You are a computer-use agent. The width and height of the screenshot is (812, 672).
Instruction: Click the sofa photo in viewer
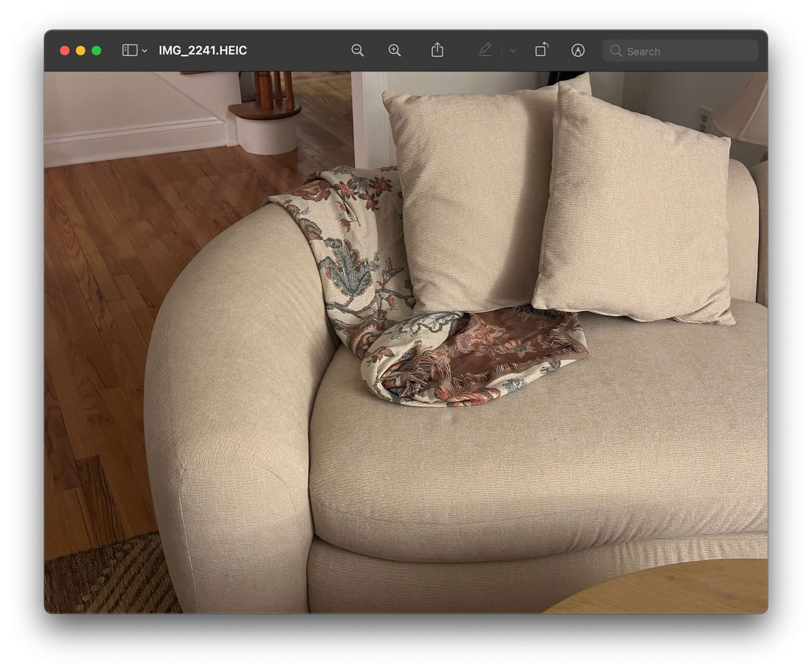406,342
